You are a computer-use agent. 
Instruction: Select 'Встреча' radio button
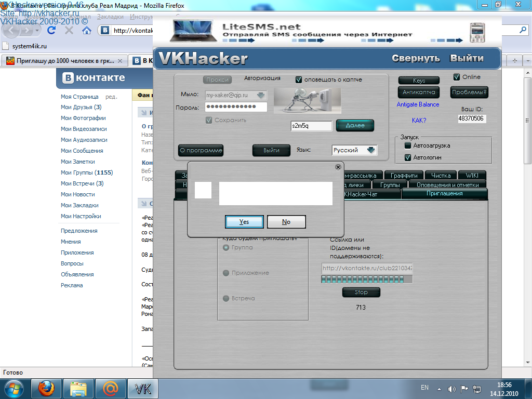click(x=226, y=298)
